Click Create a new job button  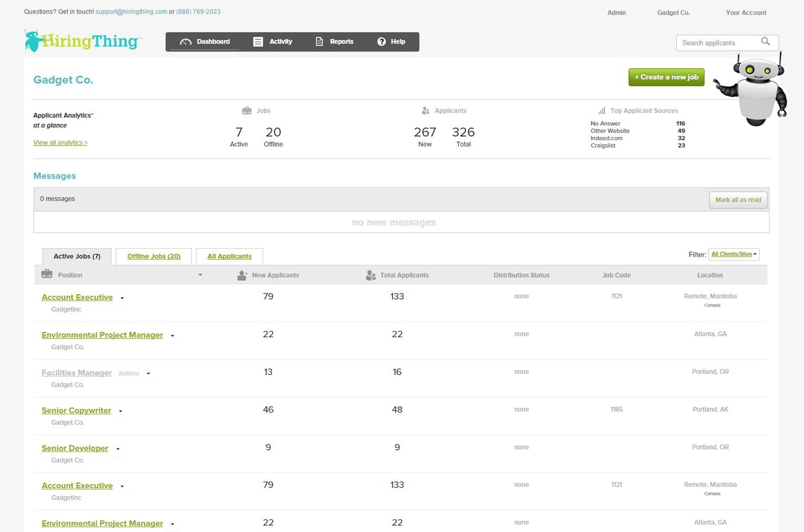(x=666, y=77)
